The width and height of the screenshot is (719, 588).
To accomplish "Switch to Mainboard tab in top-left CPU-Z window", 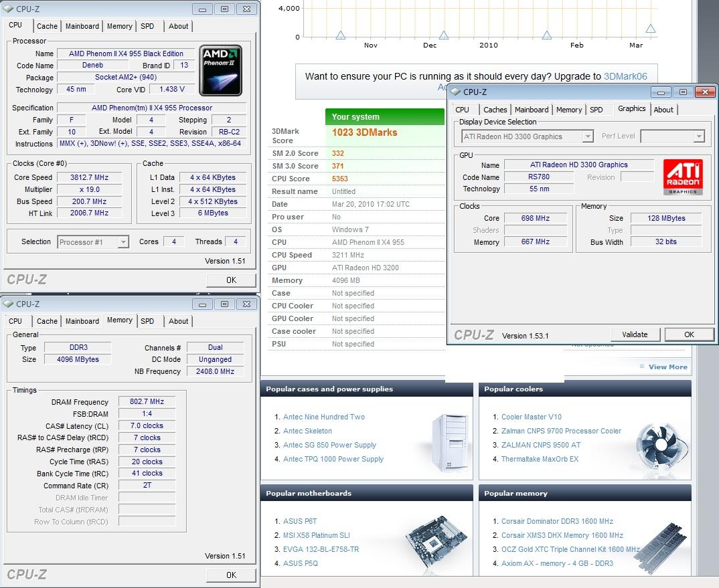I will coord(82,26).
